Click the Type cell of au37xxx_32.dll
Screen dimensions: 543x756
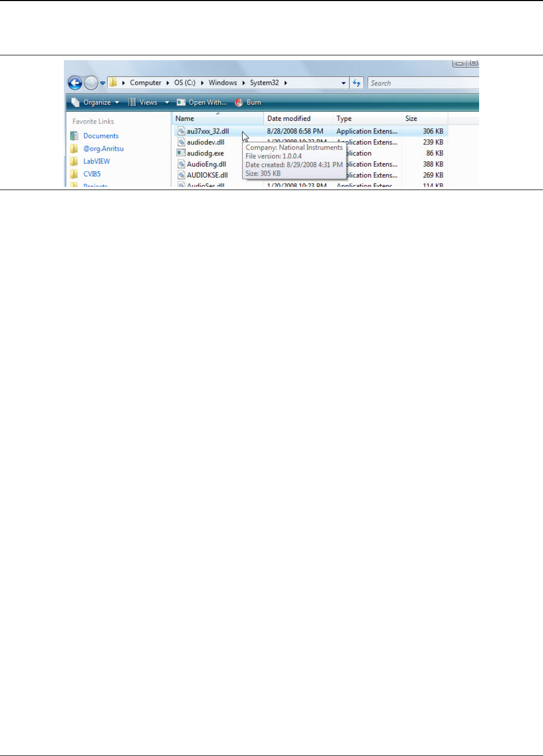tap(367, 131)
